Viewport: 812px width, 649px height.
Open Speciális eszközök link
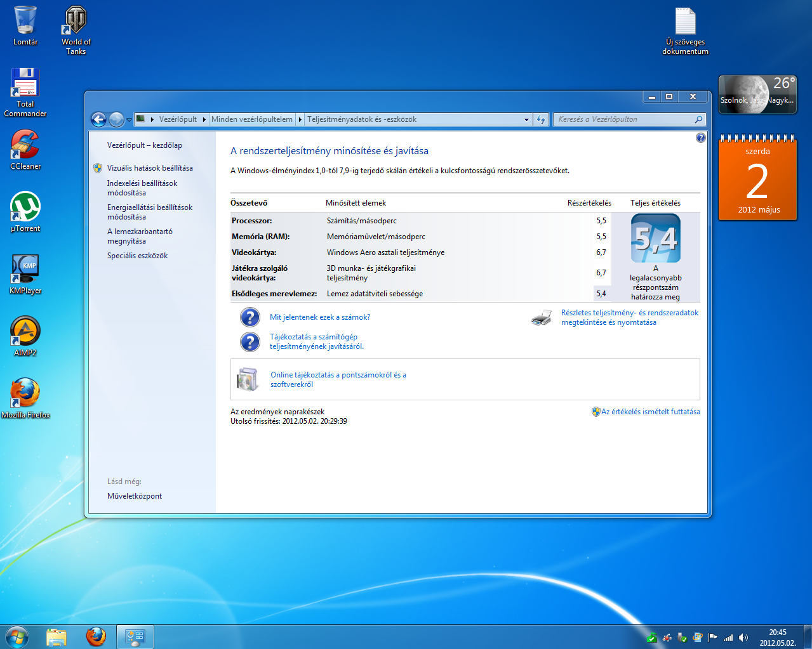click(138, 256)
